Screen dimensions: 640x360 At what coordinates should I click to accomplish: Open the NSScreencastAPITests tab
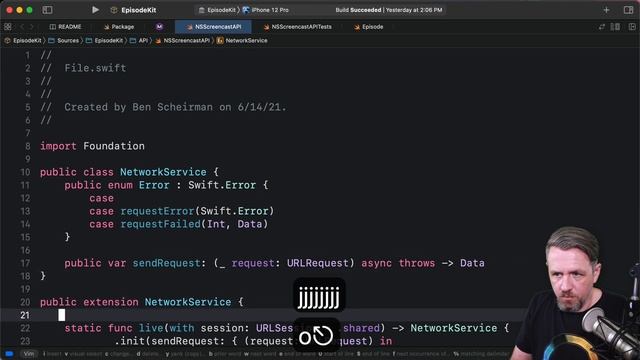click(x=297, y=27)
